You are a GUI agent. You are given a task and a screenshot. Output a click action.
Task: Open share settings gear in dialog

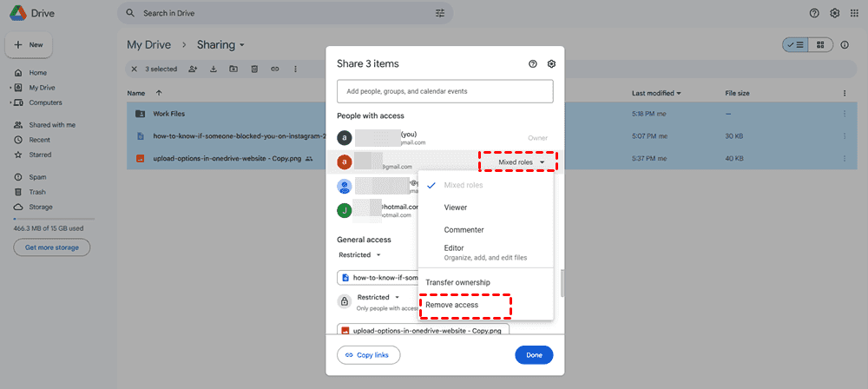click(551, 63)
